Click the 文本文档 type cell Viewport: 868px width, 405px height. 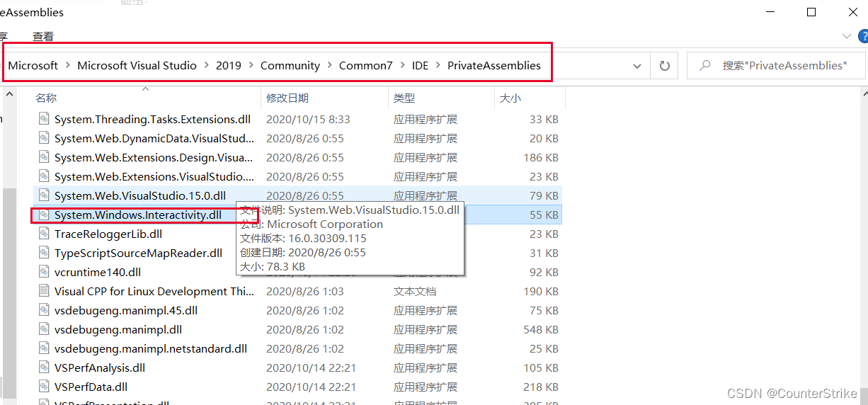point(415,291)
